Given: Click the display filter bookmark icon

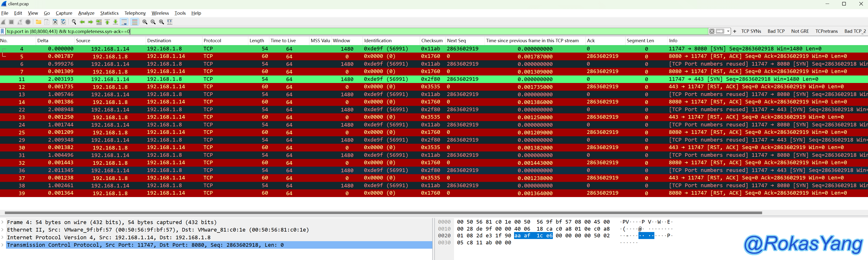Looking at the screenshot, I should pyautogui.click(x=3, y=31).
